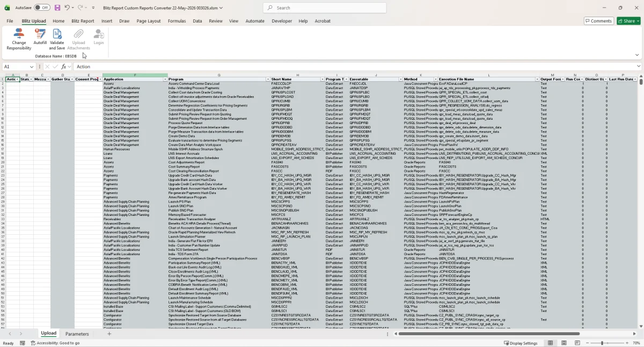Click the Insert Function fx icon
The height and width of the screenshot is (347, 644).
coord(63,67)
